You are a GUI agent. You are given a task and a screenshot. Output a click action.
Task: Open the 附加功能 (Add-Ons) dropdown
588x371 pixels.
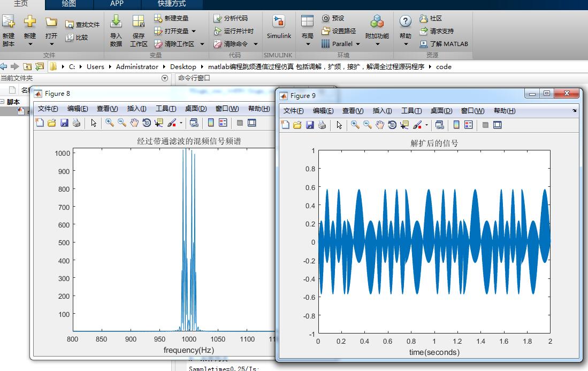click(377, 44)
